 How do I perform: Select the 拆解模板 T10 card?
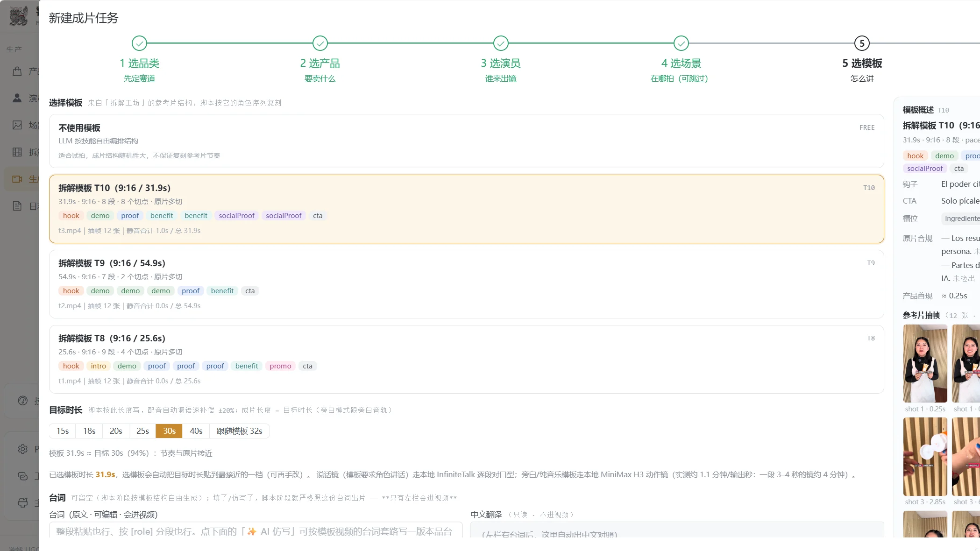pyautogui.click(x=466, y=209)
